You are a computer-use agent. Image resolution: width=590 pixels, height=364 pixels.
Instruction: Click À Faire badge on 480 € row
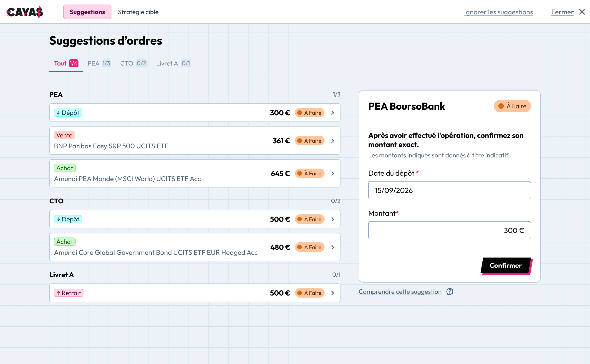click(x=310, y=247)
